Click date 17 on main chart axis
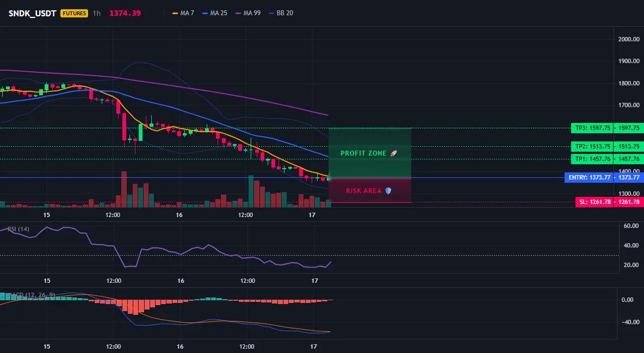The width and height of the screenshot is (644, 353). pos(312,215)
